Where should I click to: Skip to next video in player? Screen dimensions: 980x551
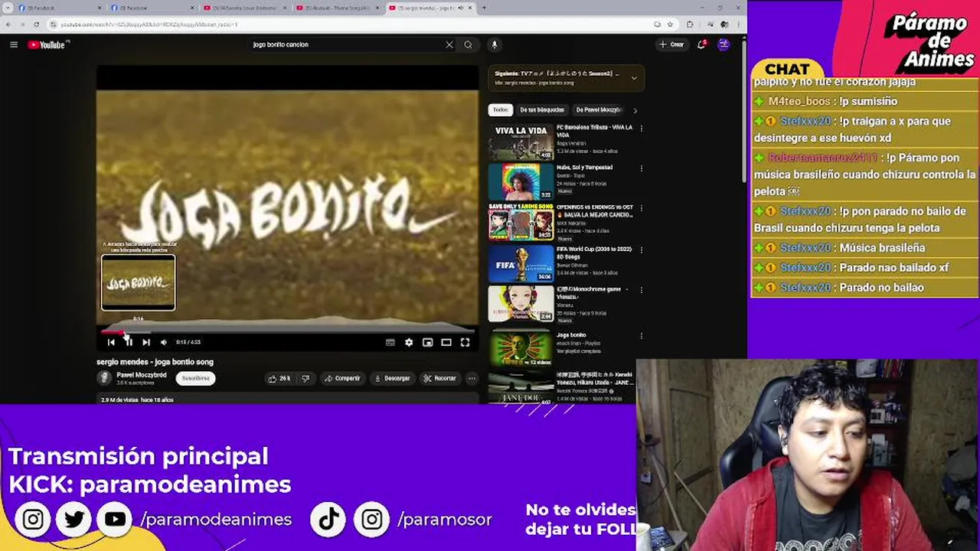[146, 342]
